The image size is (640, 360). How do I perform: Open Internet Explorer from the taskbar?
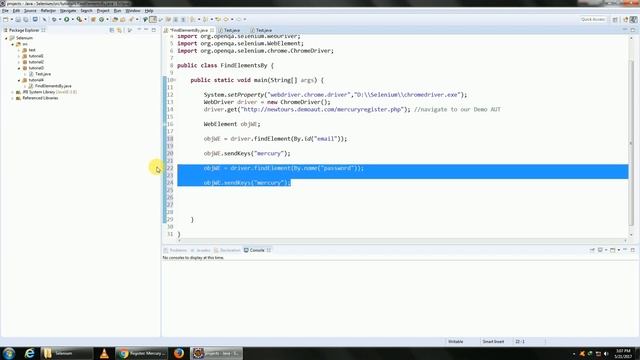pos(29,353)
